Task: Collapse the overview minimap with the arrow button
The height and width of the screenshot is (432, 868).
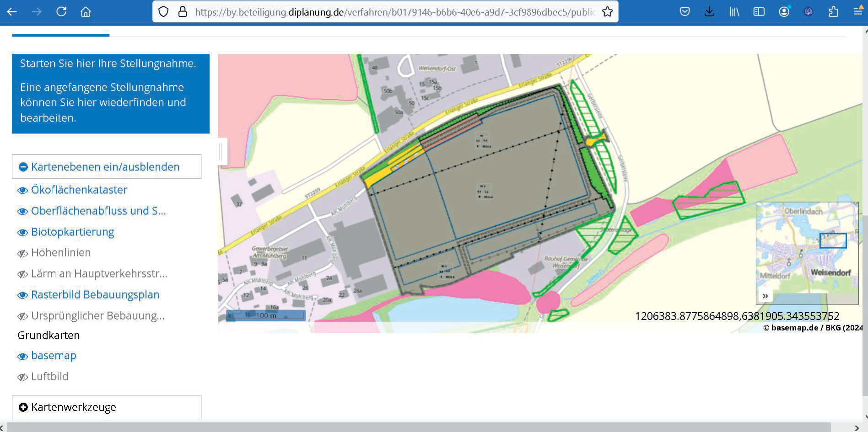Action: pos(765,296)
